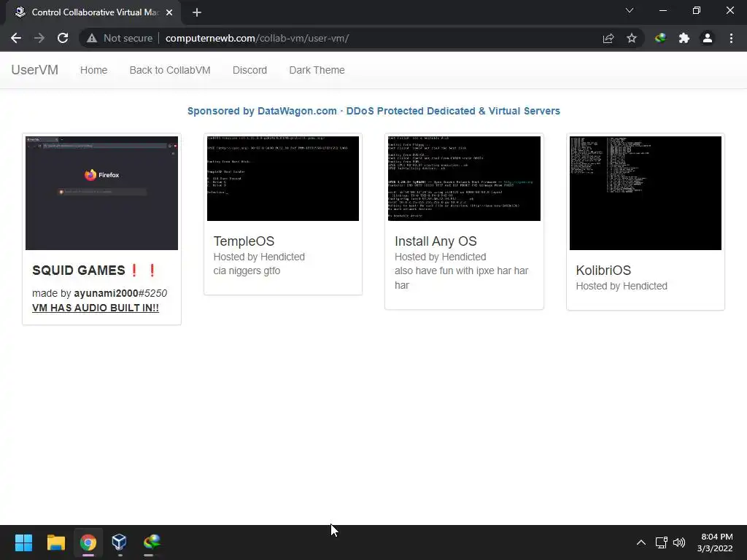Viewport: 747px width, 560px height.
Task: Open the Discord nav link
Action: tap(249, 70)
